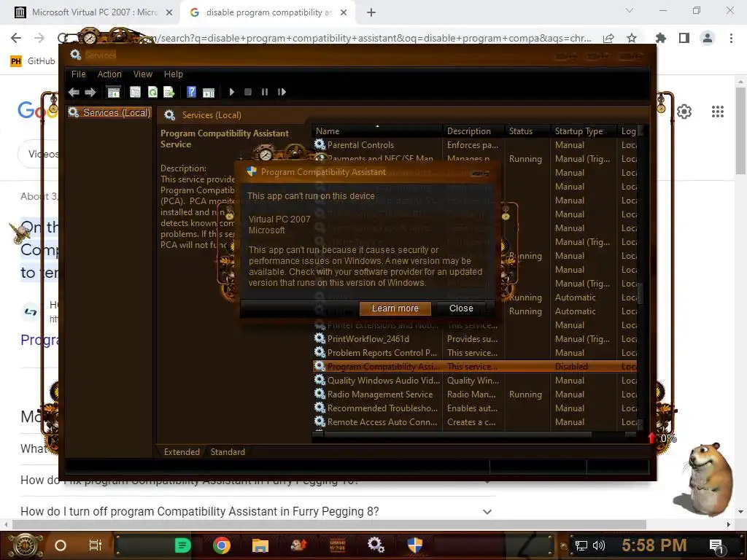
Task: Sort by the Status column header
Action: (528, 131)
